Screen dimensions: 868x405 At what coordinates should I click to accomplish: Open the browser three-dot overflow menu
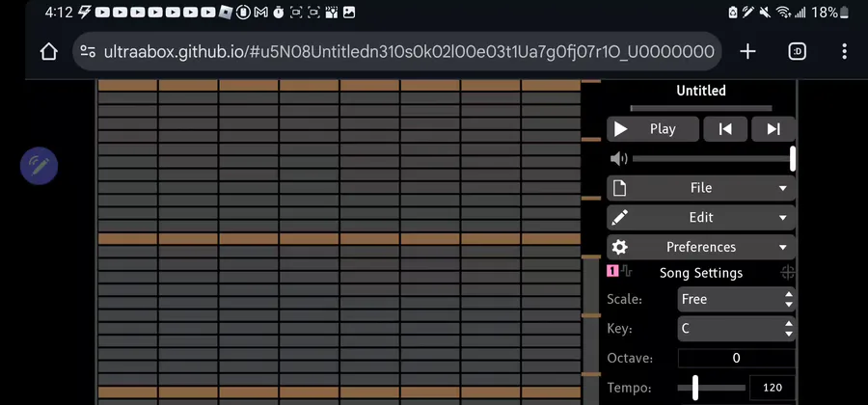click(x=844, y=51)
